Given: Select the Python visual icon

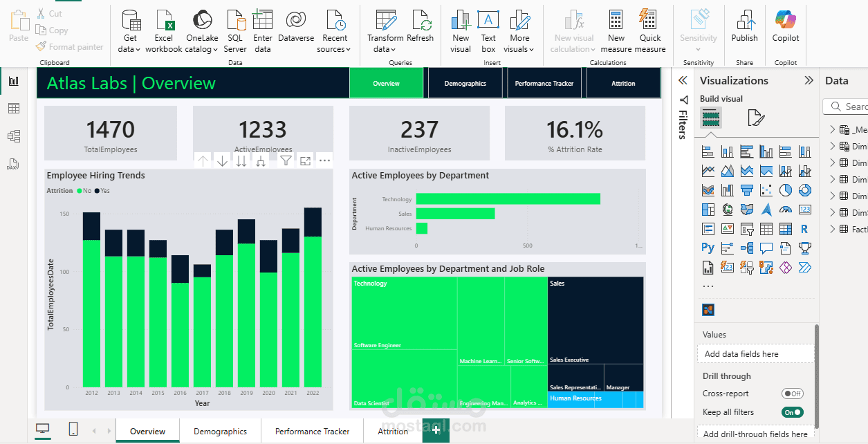Looking at the screenshot, I should coord(708,247).
